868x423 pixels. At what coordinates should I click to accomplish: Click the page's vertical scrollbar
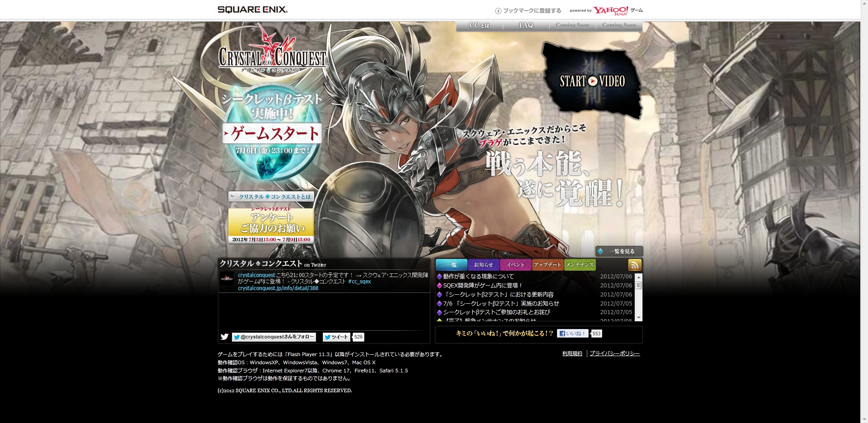point(864,211)
